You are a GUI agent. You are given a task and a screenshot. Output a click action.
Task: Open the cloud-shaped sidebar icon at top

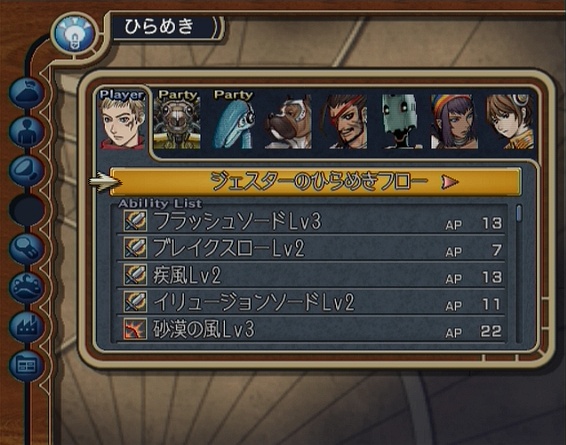click(x=27, y=92)
